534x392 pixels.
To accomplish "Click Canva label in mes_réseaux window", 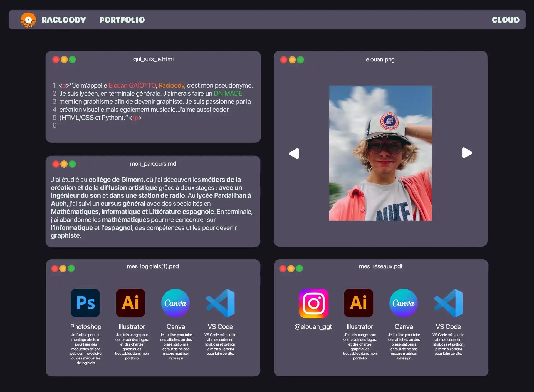I will point(404,327).
